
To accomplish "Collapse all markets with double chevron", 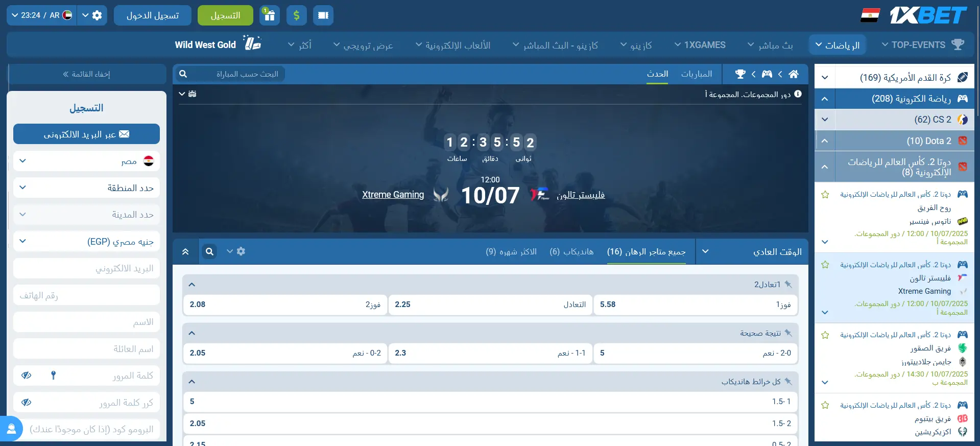I will tap(185, 251).
